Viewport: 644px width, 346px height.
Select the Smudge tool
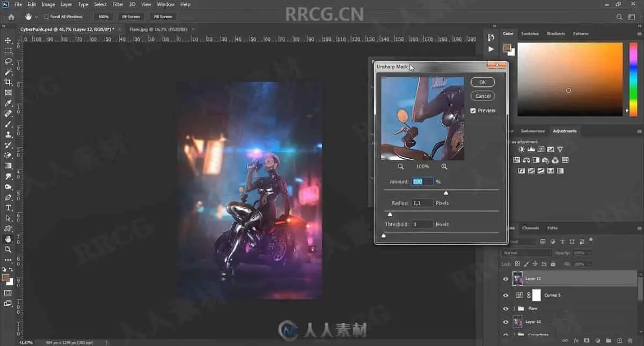8,176
